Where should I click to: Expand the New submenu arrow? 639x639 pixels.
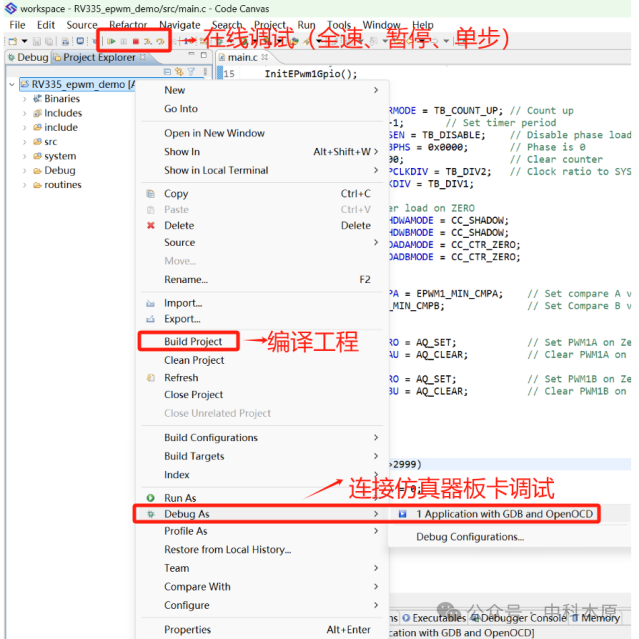pyautogui.click(x=376, y=90)
